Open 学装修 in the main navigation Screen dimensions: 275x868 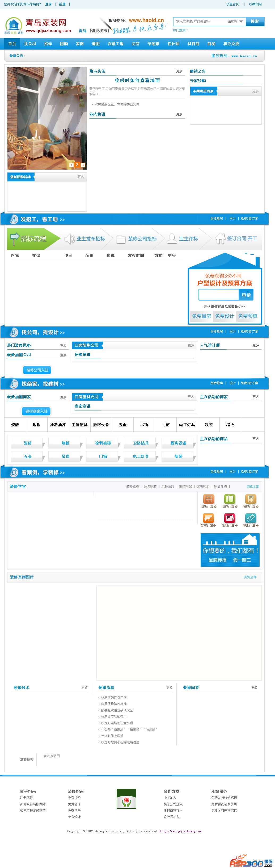click(153, 44)
